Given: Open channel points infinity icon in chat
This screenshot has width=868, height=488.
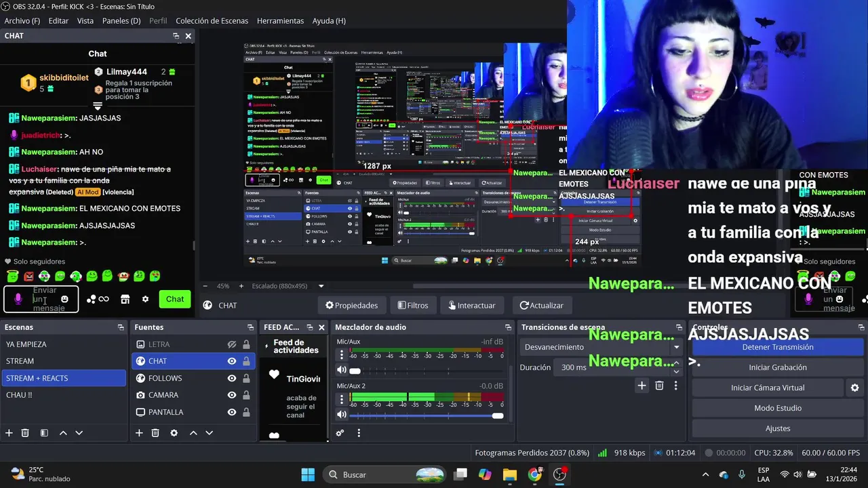Looking at the screenshot, I should coord(103,299).
